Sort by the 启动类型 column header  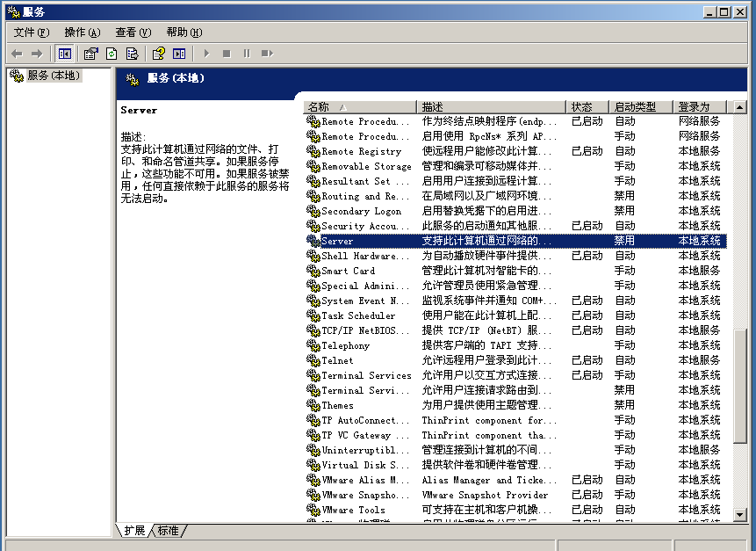[x=641, y=106]
